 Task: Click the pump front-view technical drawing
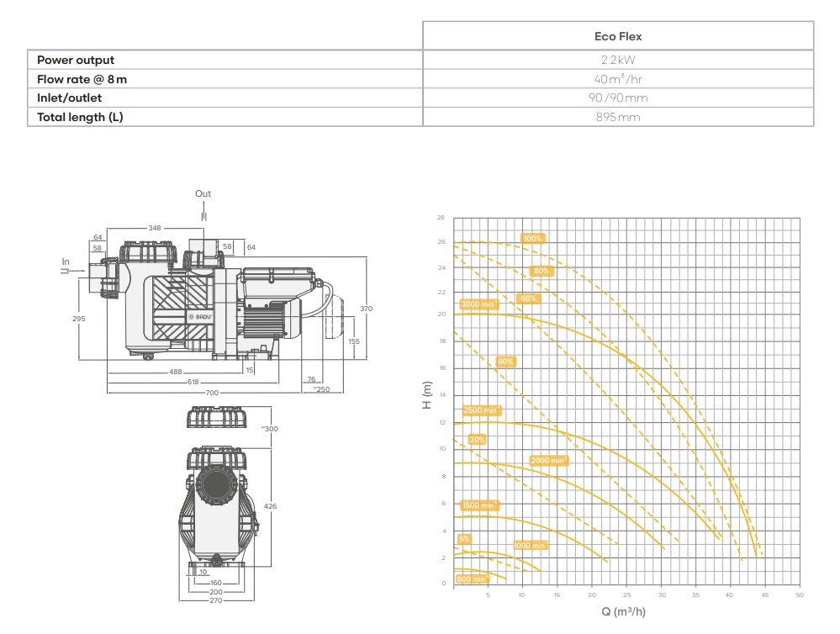219,507
